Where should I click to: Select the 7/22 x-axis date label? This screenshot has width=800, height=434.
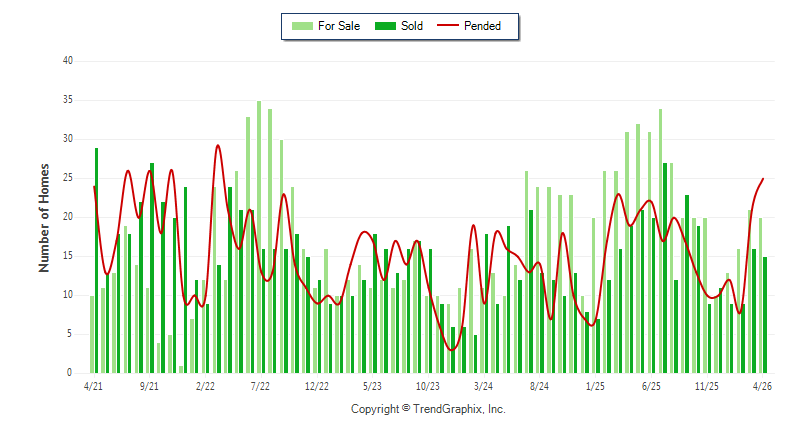click(260, 387)
